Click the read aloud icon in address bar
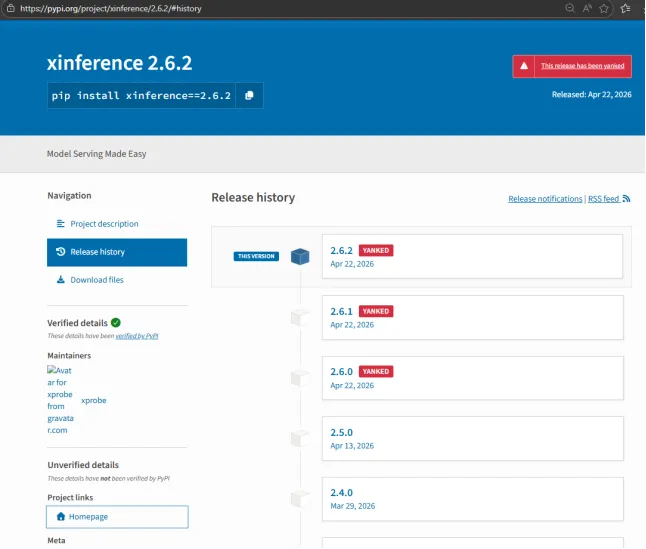The height and width of the screenshot is (549, 646). point(587,8)
